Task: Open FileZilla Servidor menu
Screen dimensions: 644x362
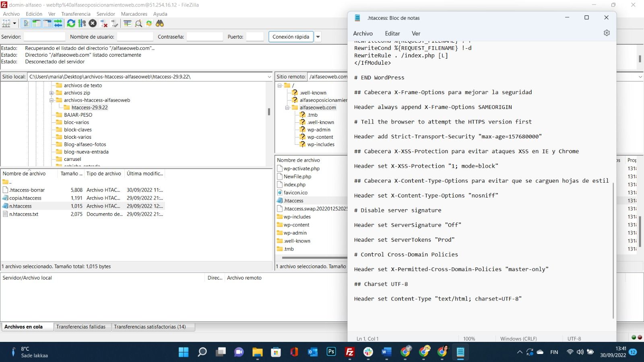Action: tap(106, 14)
